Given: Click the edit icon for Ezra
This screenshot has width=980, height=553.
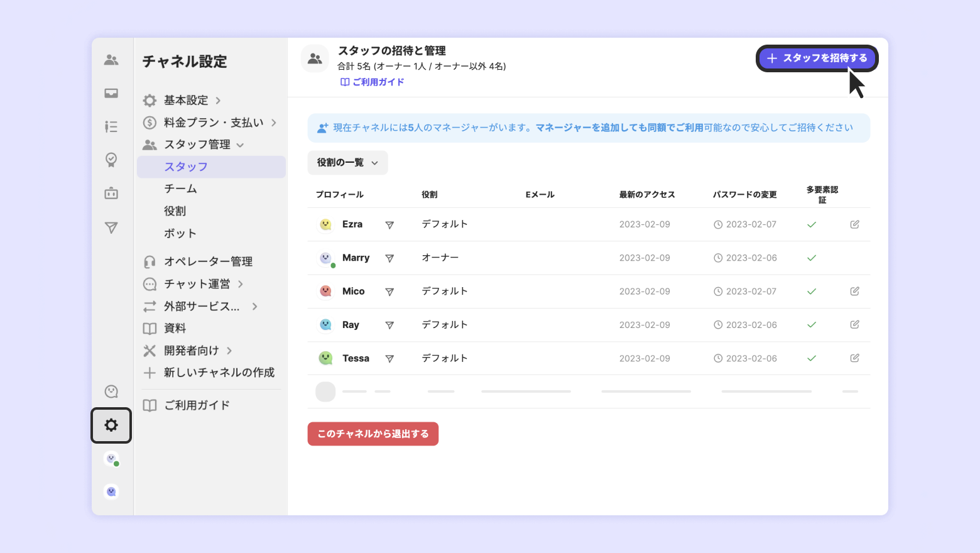Looking at the screenshot, I should coord(854,224).
